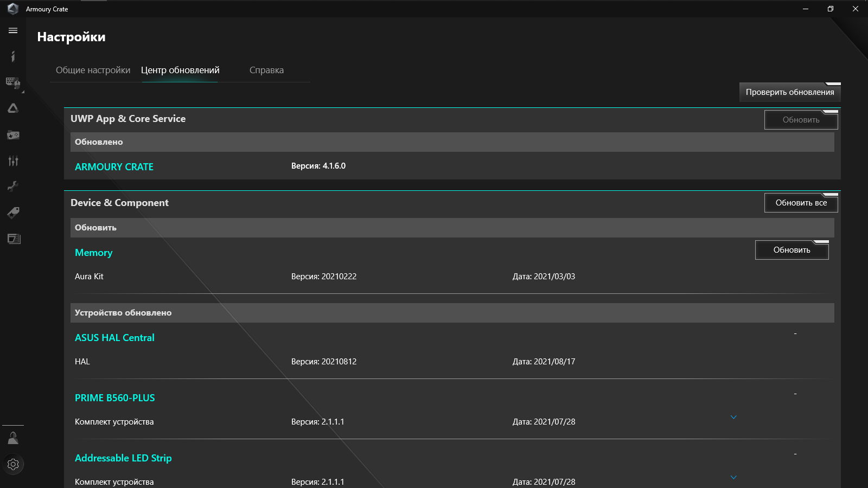
Task: Click the Aura Kit row label
Action: [89, 277]
